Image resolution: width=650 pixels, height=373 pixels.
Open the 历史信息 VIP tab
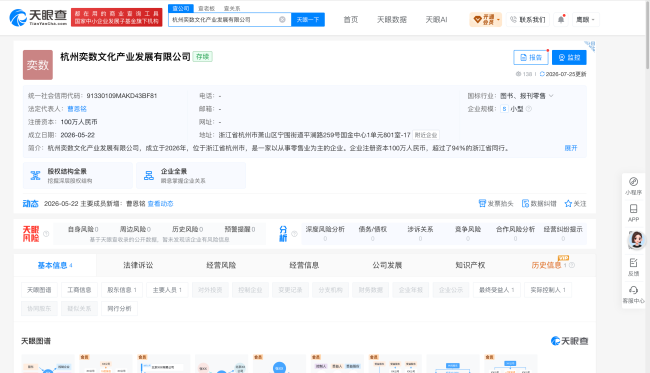click(x=546, y=265)
